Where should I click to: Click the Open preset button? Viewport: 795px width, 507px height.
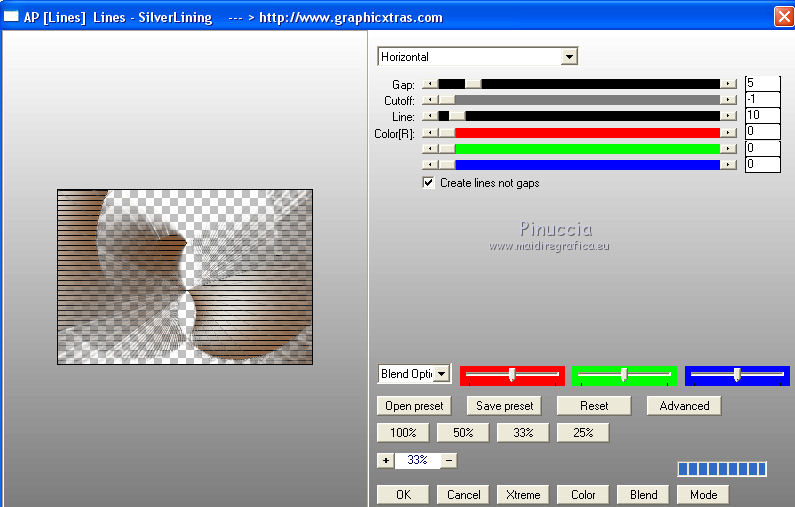414,406
